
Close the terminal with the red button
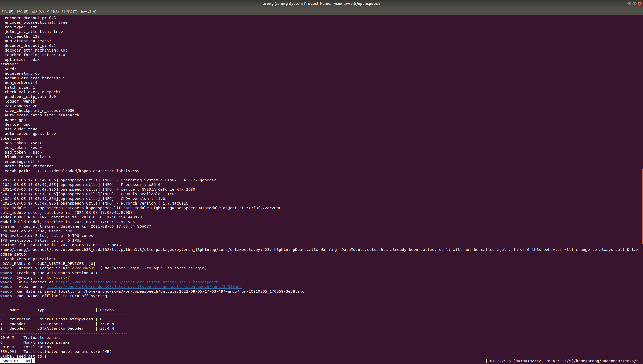[x=639, y=3]
